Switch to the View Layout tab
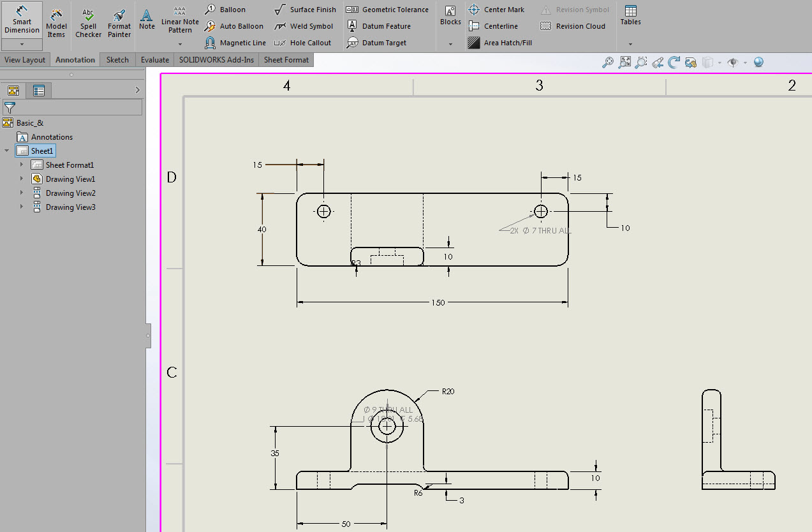This screenshot has width=812, height=532. click(25, 59)
